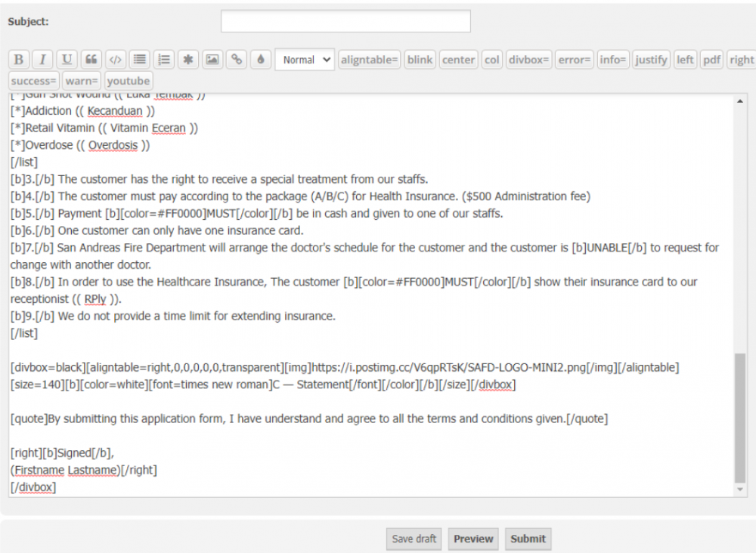Insert the justify tag
This screenshot has width=756, height=553.
point(651,60)
